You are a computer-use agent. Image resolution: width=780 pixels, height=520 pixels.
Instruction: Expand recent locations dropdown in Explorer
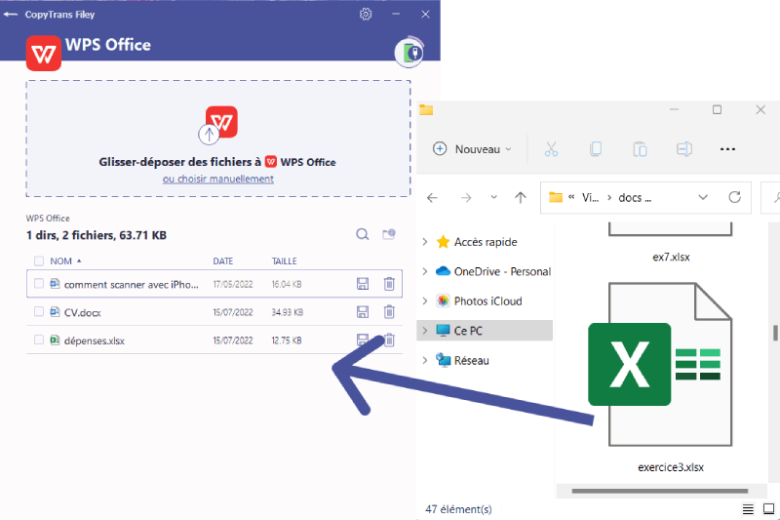pyautogui.click(x=493, y=197)
